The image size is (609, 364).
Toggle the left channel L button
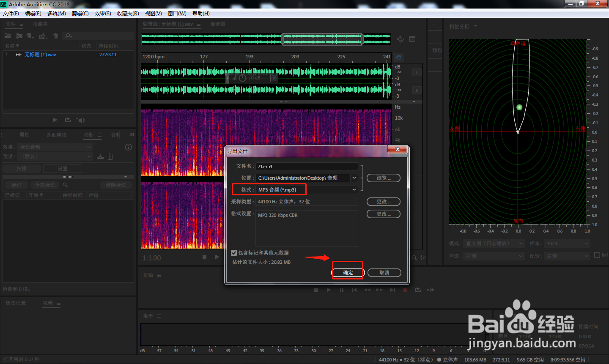click(417, 72)
